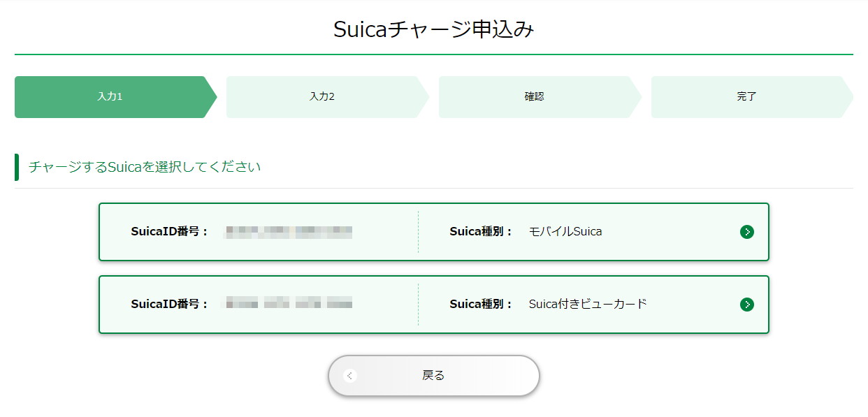Click the Suica付きビューカード type text

point(588,305)
